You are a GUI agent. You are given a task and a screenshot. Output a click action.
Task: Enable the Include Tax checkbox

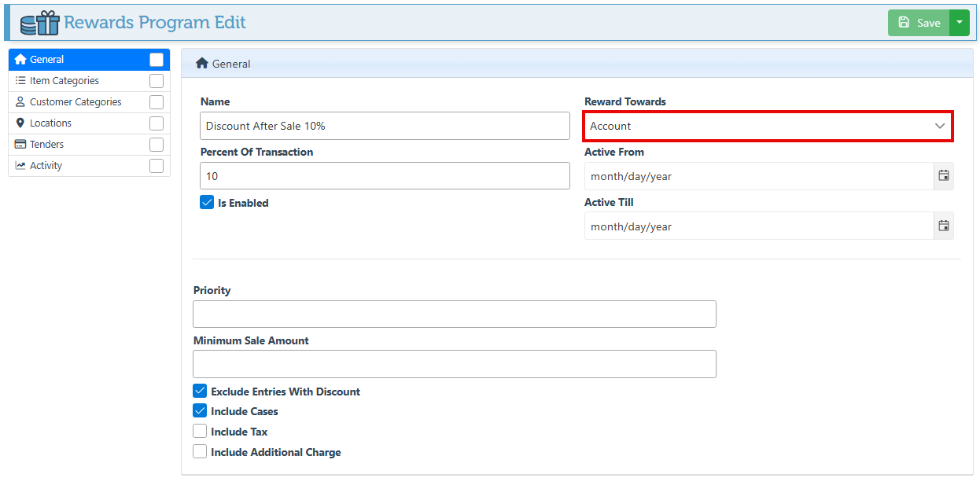tap(200, 432)
